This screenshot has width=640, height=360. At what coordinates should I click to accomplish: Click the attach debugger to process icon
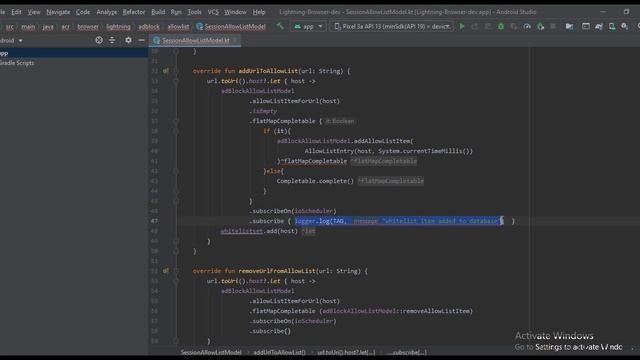click(540, 27)
